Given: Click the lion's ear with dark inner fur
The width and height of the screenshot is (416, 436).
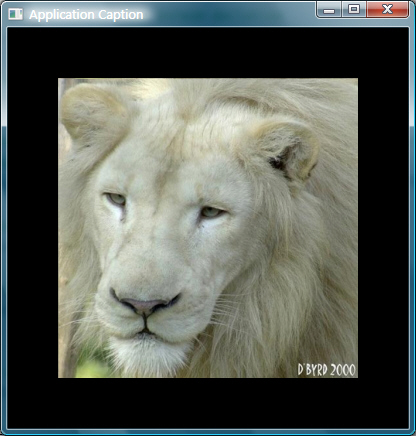Looking at the screenshot, I should (x=286, y=151).
